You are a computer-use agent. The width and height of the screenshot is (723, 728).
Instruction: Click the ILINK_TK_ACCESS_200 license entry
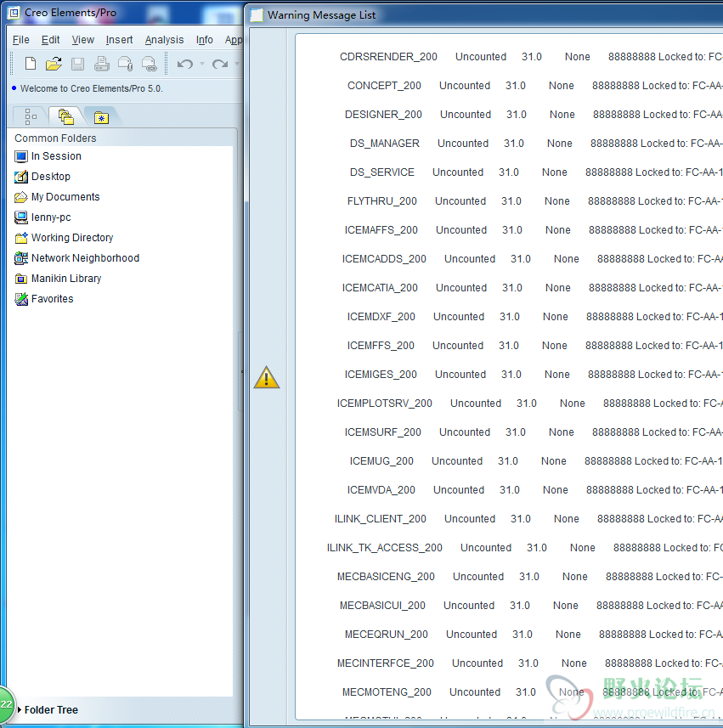click(384, 548)
